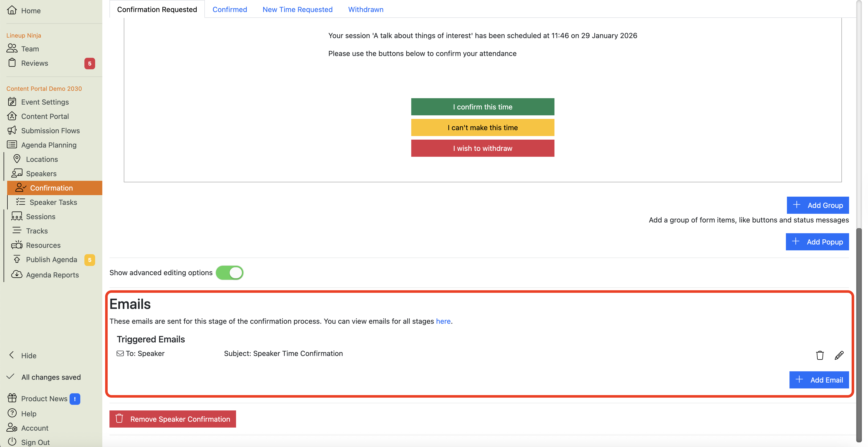
Task: Click Remove Speaker Confirmation
Action: click(x=173, y=419)
